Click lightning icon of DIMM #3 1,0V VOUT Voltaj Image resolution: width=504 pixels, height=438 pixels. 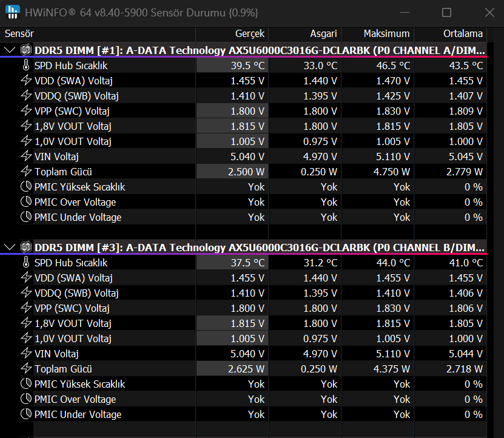point(26,338)
